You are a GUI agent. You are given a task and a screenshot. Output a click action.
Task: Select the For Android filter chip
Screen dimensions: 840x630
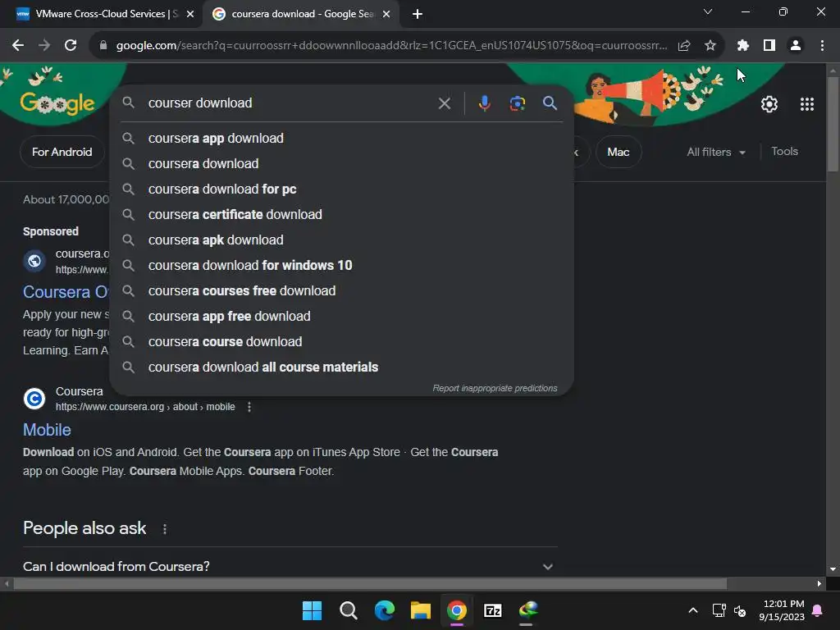click(x=62, y=152)
